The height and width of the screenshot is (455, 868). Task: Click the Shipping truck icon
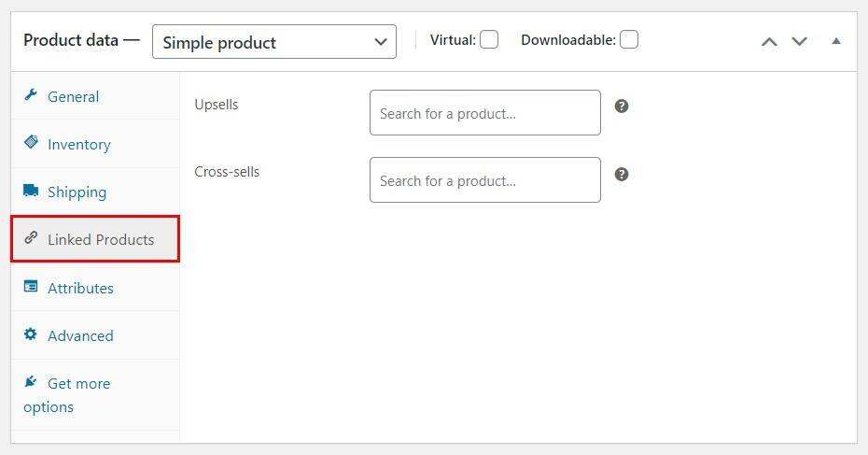(31, 191)
